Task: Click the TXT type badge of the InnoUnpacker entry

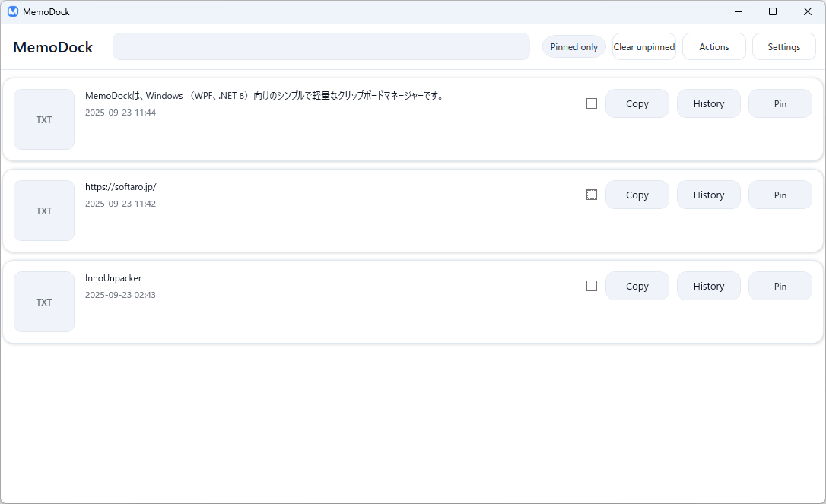Action: pos(43,302)
